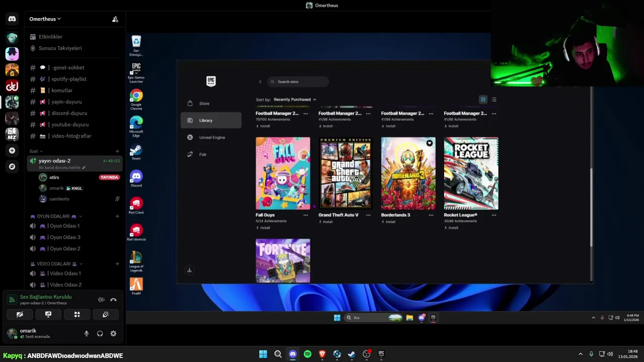Screen dimensions: 644x362
Task: Select Fab in Epic launcher sidebar
Action: (211, 154)
